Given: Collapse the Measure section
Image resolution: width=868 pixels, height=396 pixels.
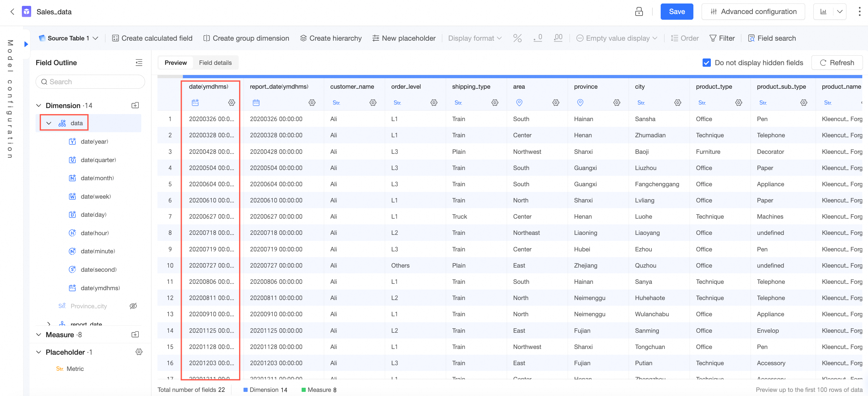Looking at the screenshot, I should (39, 335).
